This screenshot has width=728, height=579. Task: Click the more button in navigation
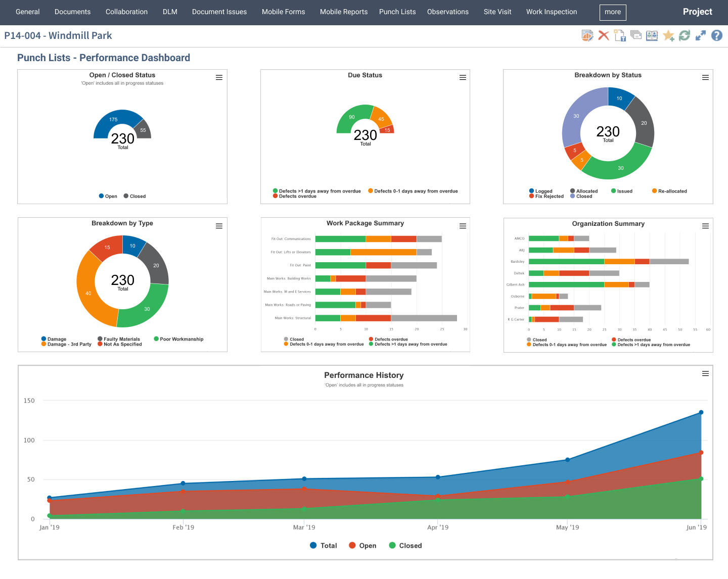pyautogui.click(x=613, y=12)
